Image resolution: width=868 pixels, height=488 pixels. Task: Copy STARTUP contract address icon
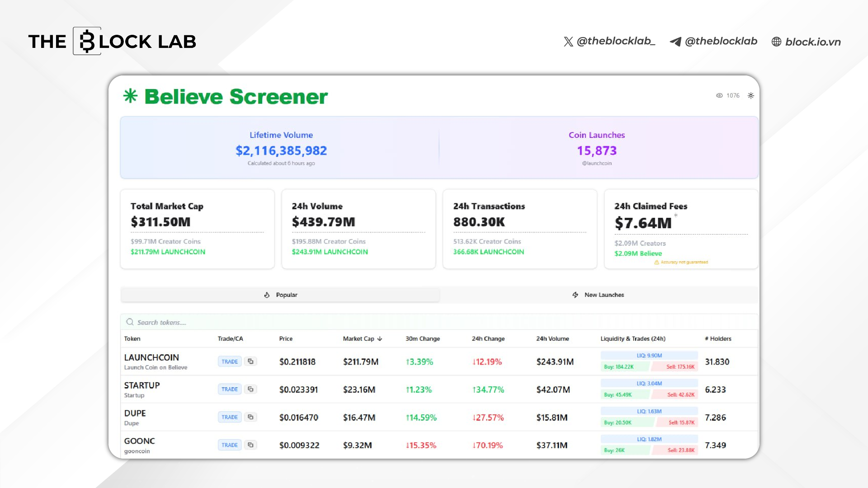click(x=250, y=389)
